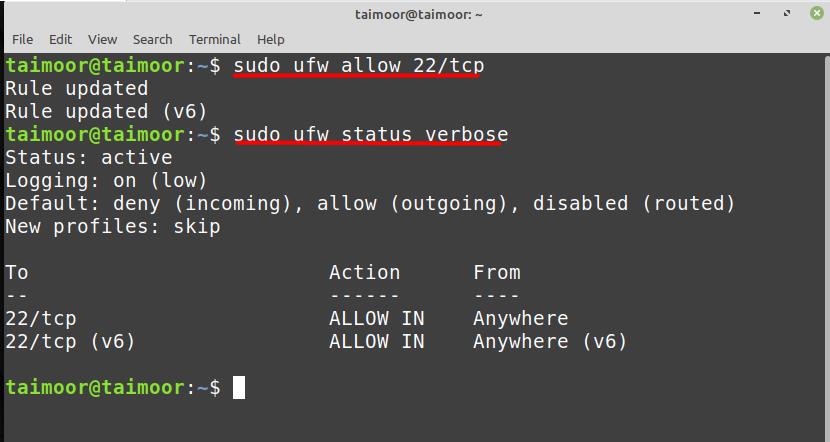The height and width of the screenshot is (442, 830).
Task: Open the View menu
Action: (x=102, y=39)
